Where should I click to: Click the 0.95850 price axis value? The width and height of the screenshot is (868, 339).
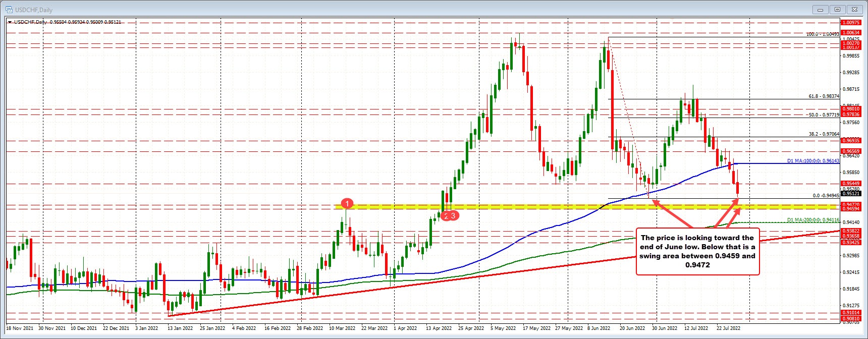coord(851,173)
